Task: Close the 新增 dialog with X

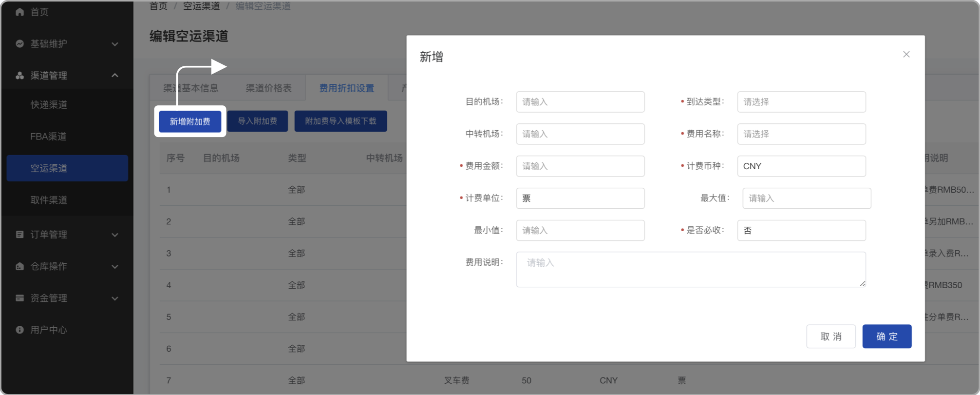Action: click(906, 55)
